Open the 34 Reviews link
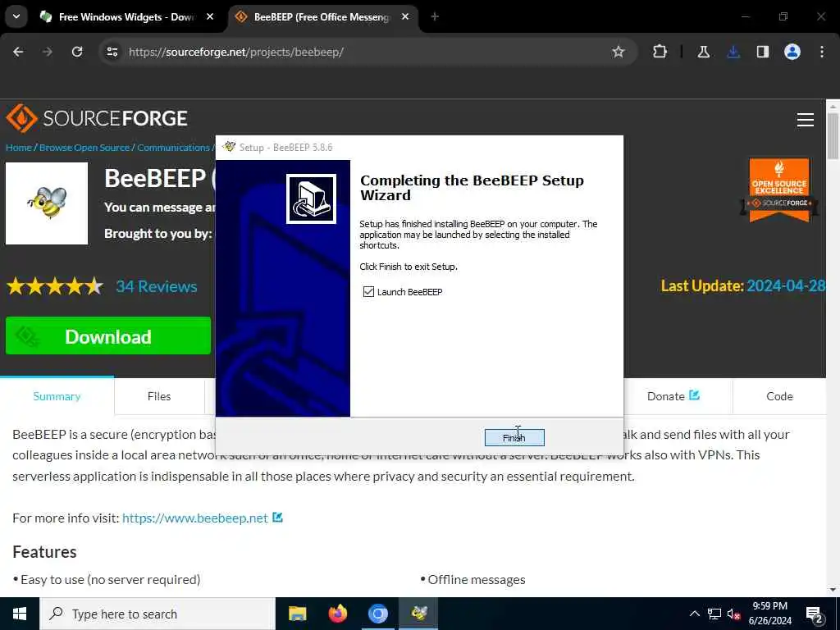This screenshot has height=630, width=840. coord(157,286)
